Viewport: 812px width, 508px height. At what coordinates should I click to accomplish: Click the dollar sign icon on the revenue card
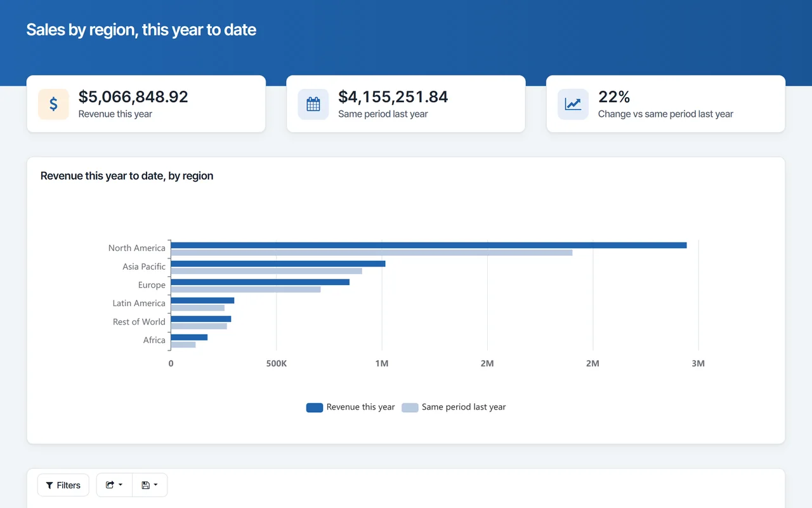pos(53,104)
